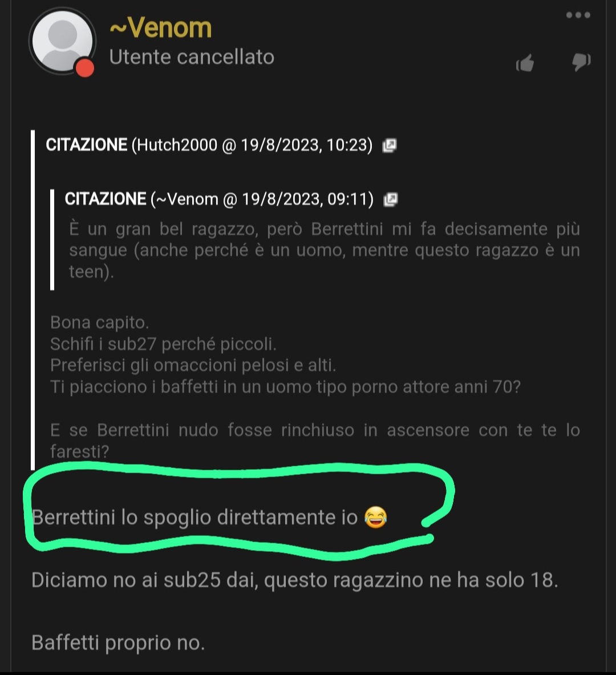Click the text 'Berrettini lo spoglio direttamente io'
Viewport: 616px width, 675px height.
(x=194, y=518)
